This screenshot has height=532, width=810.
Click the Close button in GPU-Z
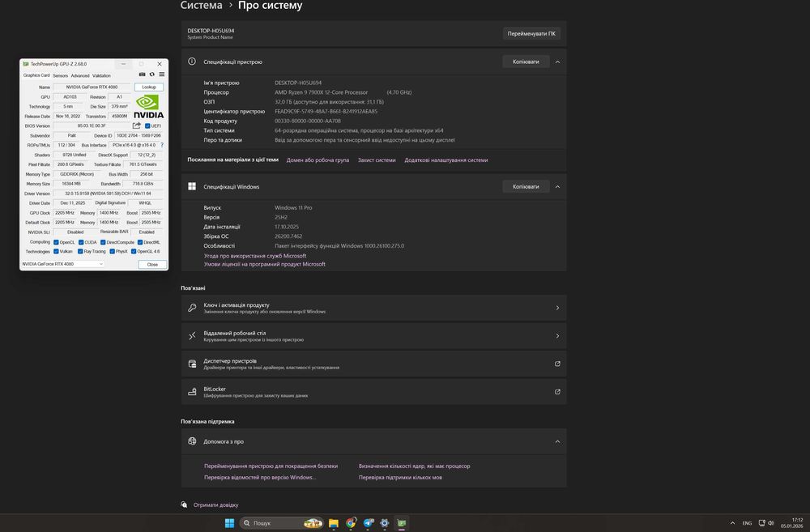(152, 265)
